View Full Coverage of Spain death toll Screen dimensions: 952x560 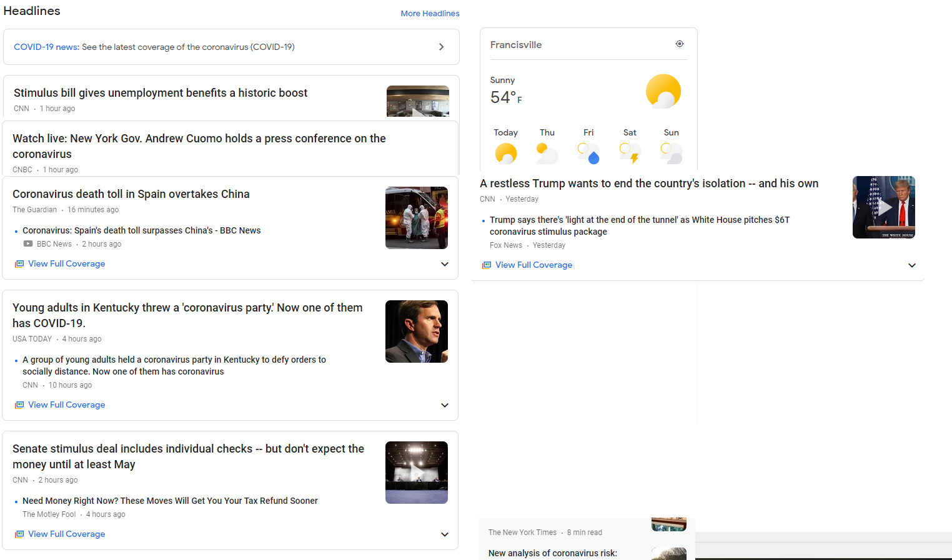click(66, 263)
